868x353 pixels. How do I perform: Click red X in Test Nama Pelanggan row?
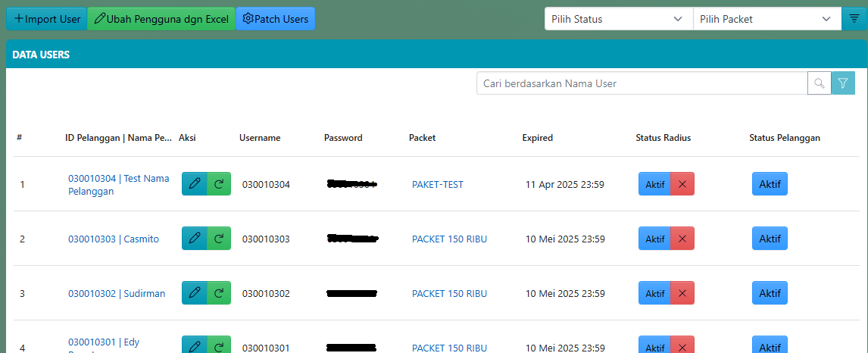pos(682,184)
